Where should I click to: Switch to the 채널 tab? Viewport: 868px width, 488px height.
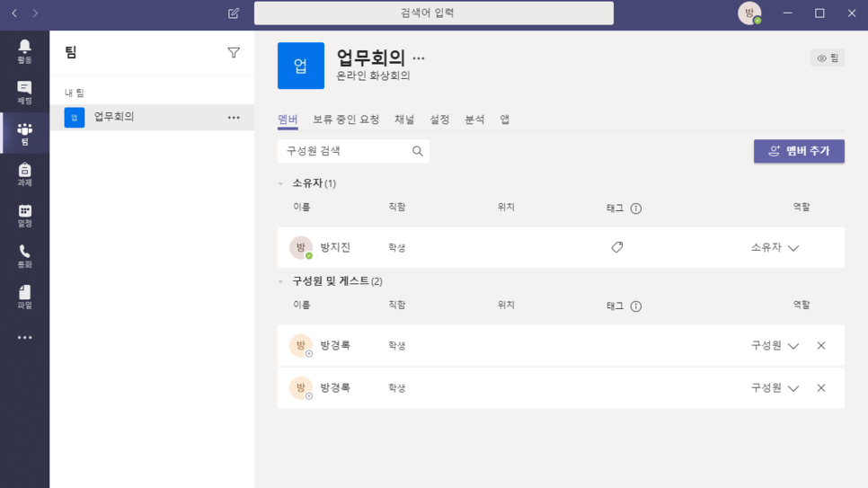(404, 120)
